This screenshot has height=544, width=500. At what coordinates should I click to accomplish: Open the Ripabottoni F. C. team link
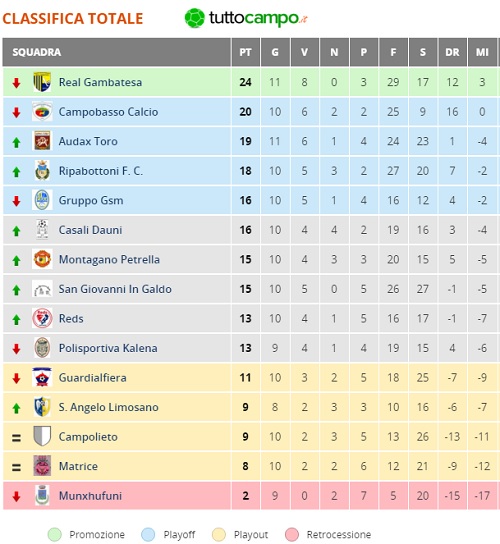(101, 171)
